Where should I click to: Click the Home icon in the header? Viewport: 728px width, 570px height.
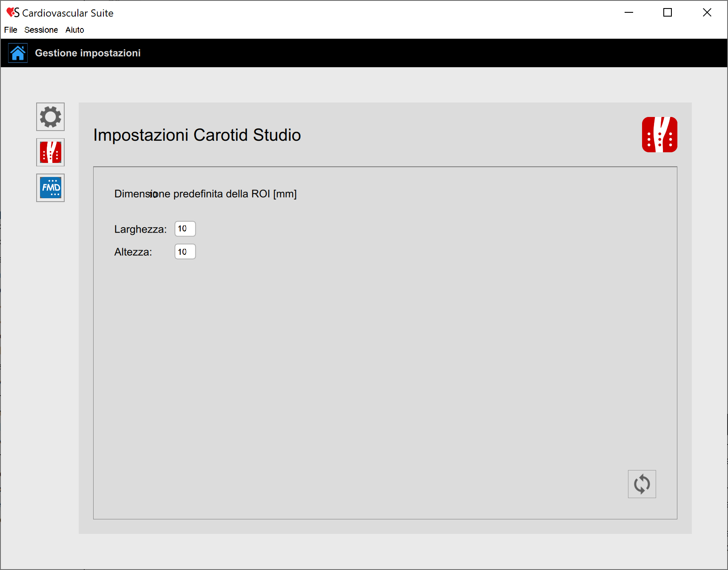click(x=18, y=53)
